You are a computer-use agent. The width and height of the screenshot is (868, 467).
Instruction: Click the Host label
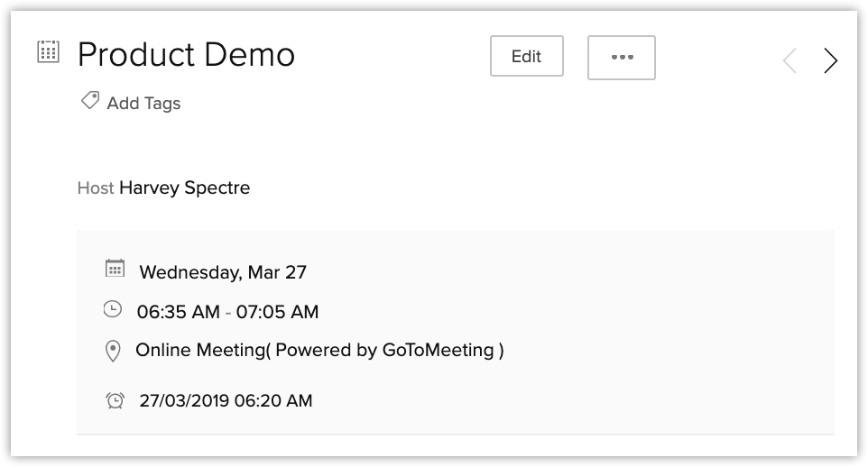pyautogui.click(x=96, y=188)
